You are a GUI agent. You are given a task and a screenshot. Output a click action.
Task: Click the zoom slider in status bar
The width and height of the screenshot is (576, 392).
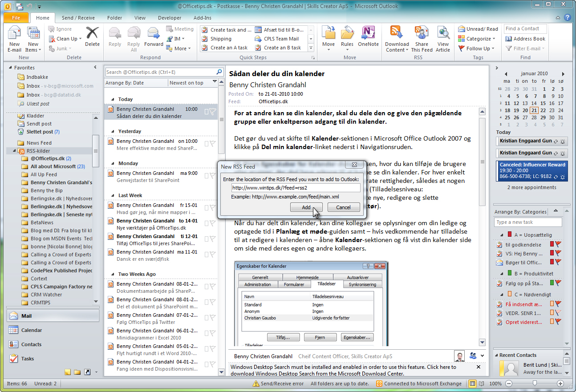pos(535,384)
